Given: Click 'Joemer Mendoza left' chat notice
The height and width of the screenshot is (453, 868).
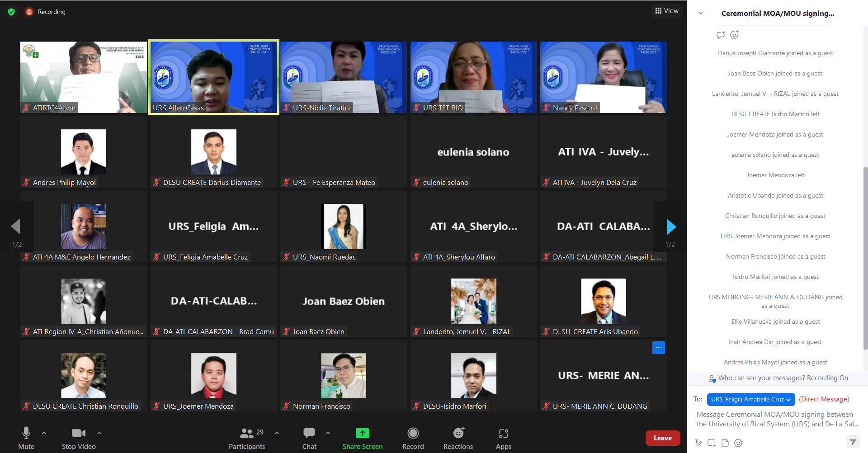Looking at the screenshot, I should click(775, 175).
